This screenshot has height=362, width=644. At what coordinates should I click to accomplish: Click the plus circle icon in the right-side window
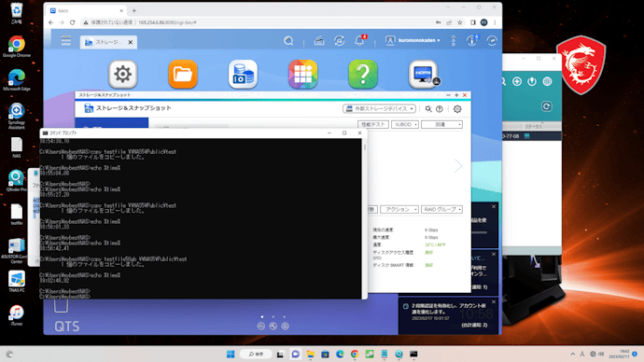click(x=517, y=82)
